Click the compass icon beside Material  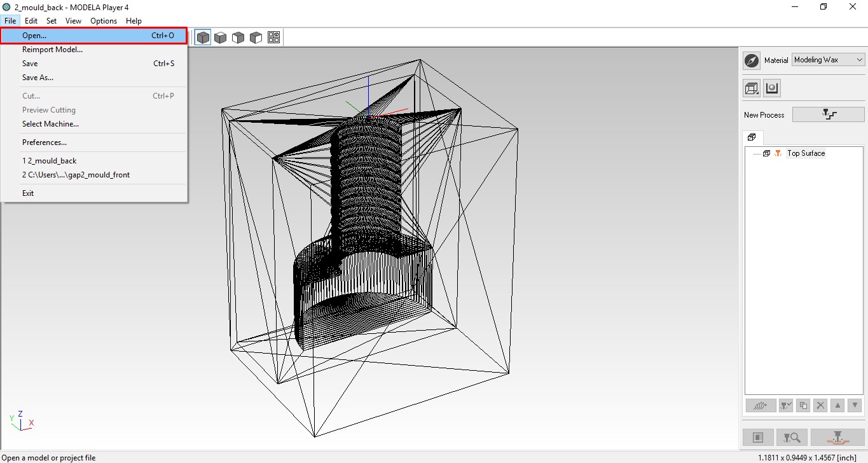point(752,60)
